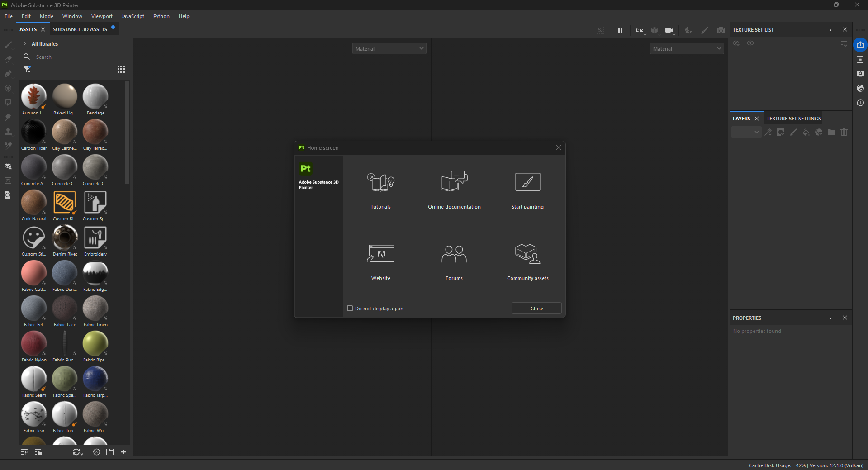Select the Carbon Fiber material thumbnail
The image size is (868, 470).
click(x=34, y=132)
